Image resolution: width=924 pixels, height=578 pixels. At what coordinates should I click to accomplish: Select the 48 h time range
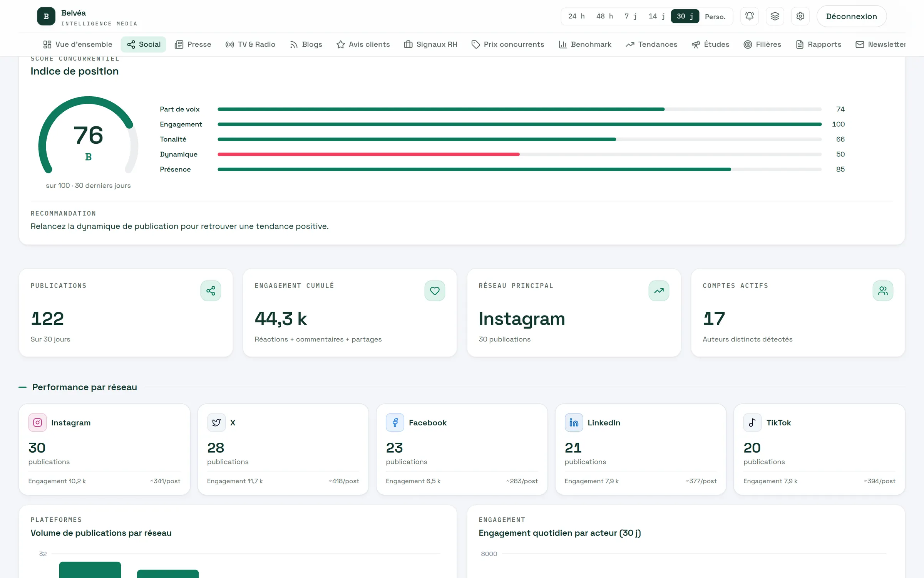[604, 16]
